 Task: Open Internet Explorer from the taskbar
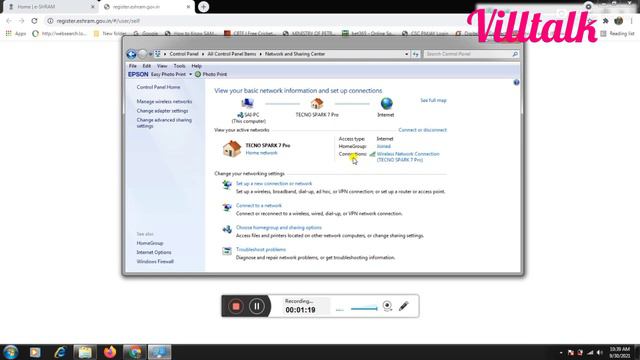[x=60, y=352]
